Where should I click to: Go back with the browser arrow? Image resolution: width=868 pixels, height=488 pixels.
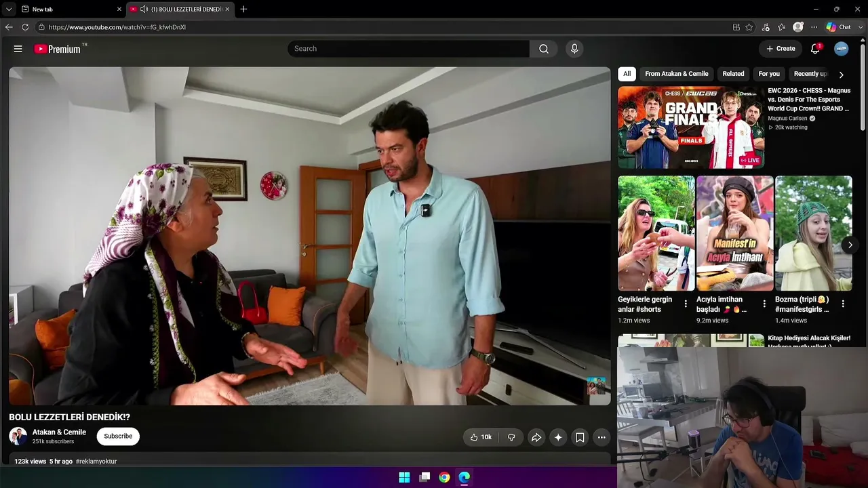pos(9,27)
